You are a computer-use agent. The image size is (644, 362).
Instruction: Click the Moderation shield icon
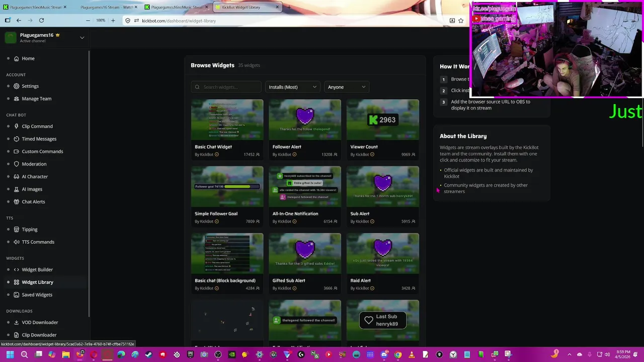(17, 164)
